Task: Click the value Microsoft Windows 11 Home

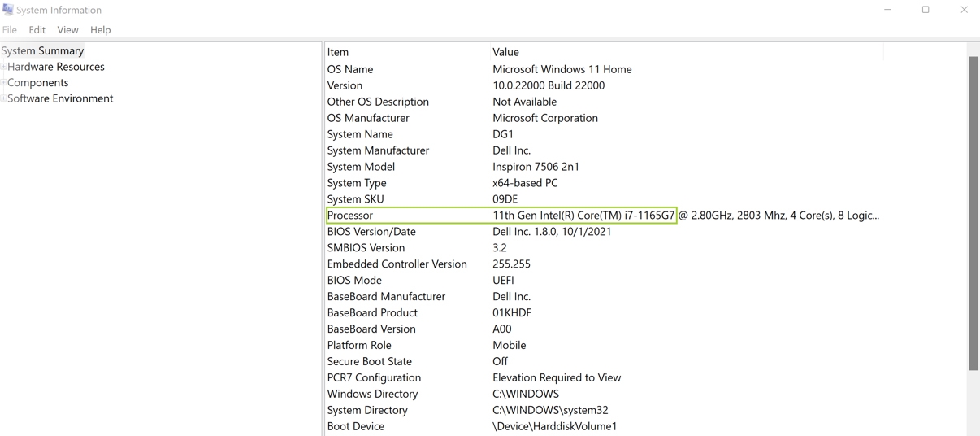Action: [562, 69]
